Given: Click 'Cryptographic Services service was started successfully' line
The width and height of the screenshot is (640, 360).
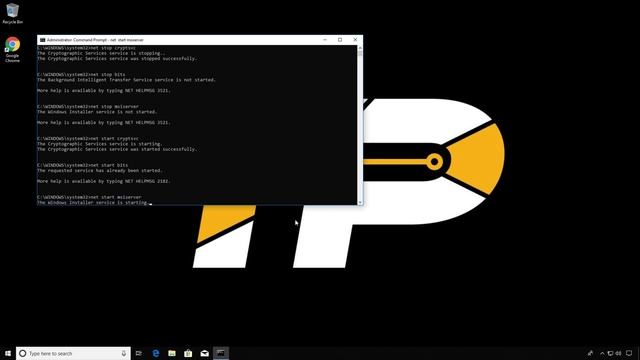Looking at the screenshot, I should click(x=117, y=149).
